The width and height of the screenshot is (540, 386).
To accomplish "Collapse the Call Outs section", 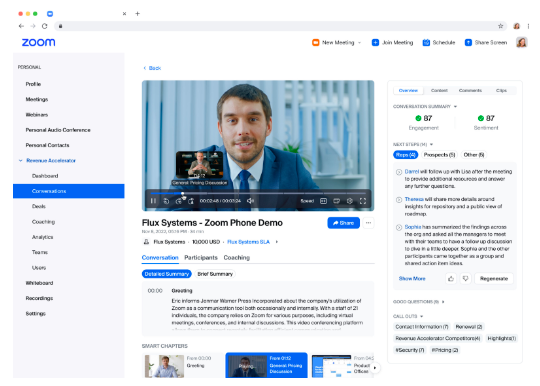I will (x=422, y=316).
